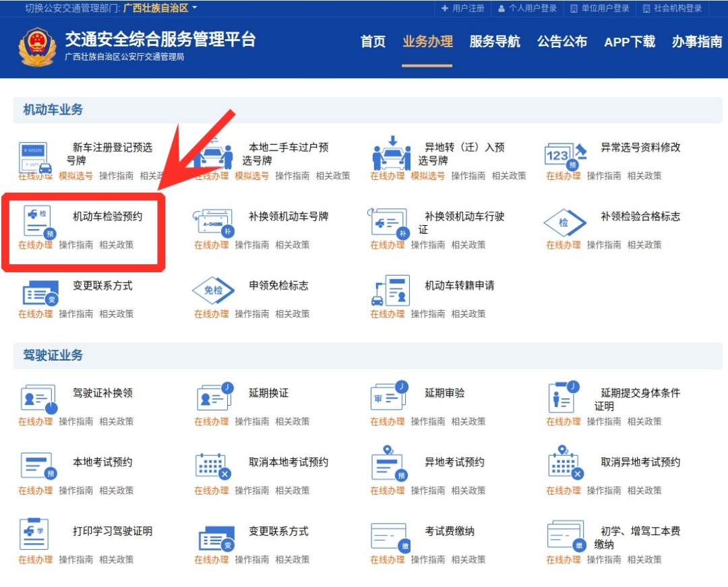The width and height of the screenshot is (728, 587).
Task: Click the 补领检验合格标志 icon
Action: (565, 221)
